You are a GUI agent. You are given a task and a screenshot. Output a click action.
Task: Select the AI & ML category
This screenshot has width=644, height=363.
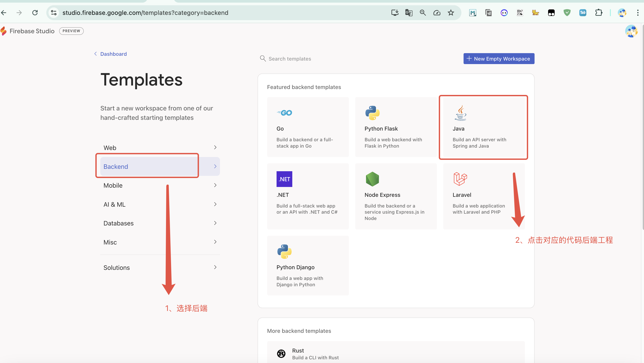(x=114, y=204)
